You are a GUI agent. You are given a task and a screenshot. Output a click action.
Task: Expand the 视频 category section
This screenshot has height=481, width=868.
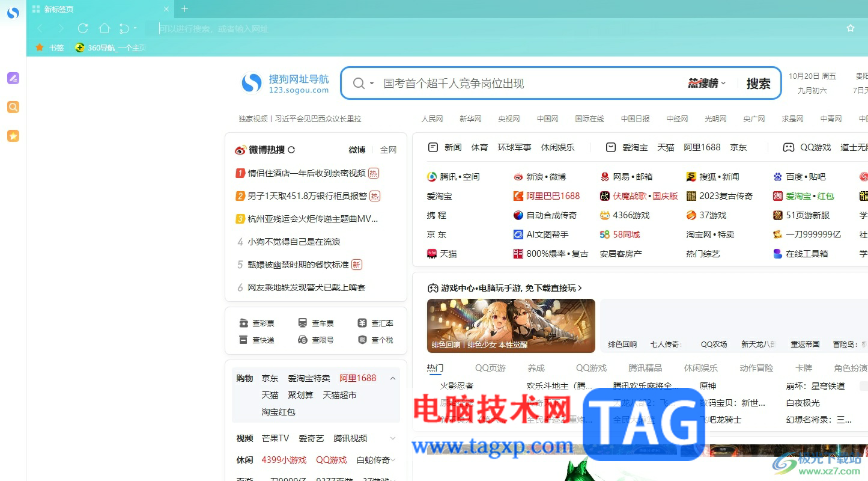click(x=393, y=438)
